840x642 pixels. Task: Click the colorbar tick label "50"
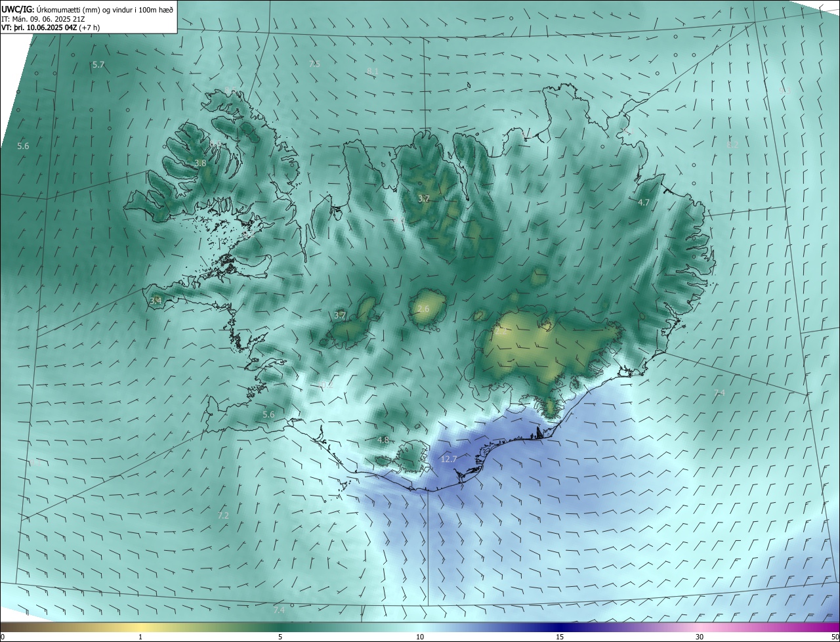point(835,637)
